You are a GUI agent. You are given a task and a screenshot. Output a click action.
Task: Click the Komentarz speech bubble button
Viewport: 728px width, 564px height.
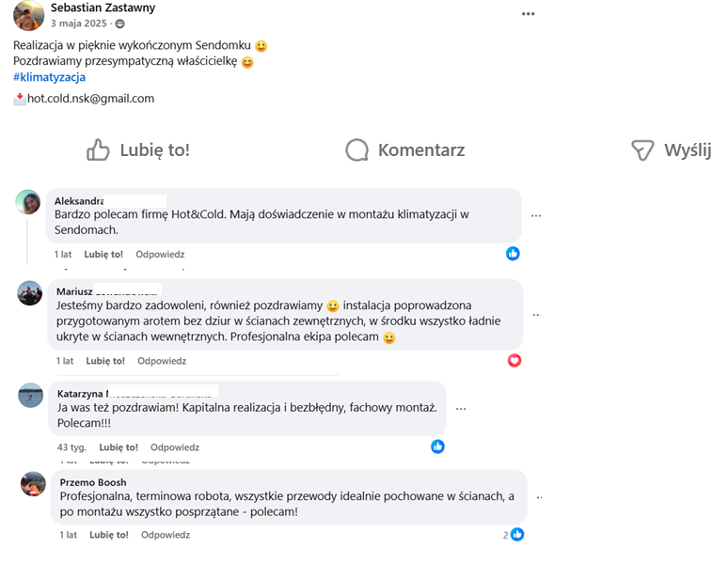[x=405, y=150]
